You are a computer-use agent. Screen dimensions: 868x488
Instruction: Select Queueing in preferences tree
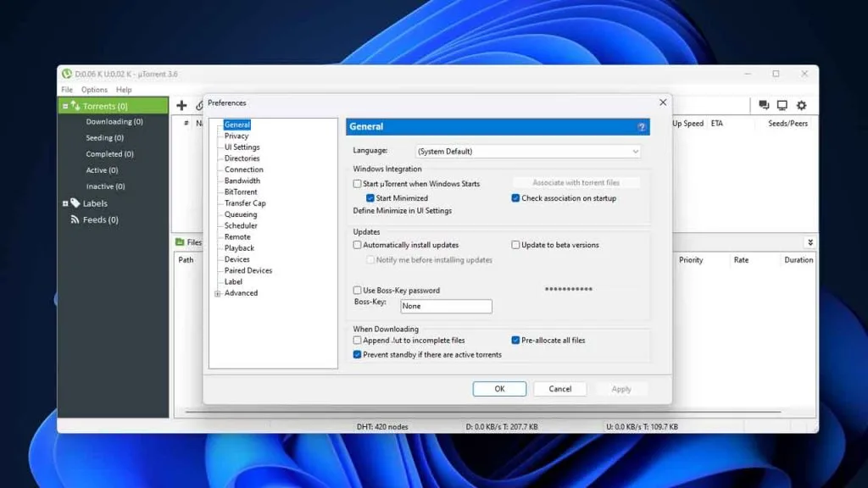click(x=241, y=214)
